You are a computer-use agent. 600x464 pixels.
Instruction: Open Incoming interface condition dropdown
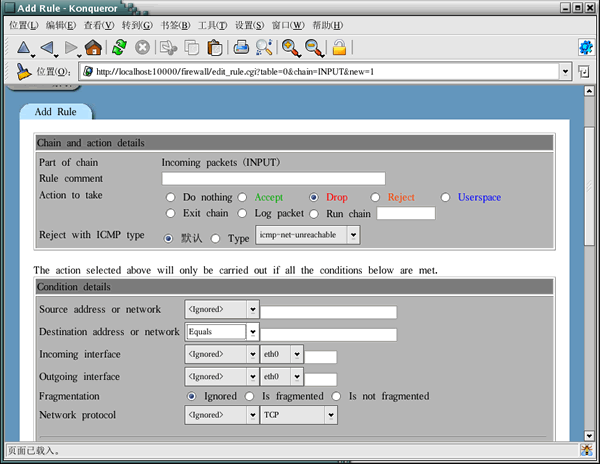(x=222, y=354)
